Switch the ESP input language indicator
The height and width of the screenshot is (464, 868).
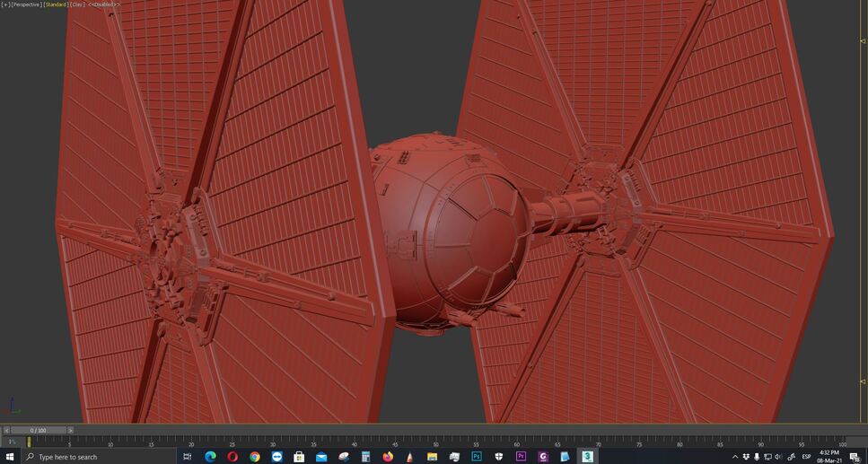pos(807,457)
